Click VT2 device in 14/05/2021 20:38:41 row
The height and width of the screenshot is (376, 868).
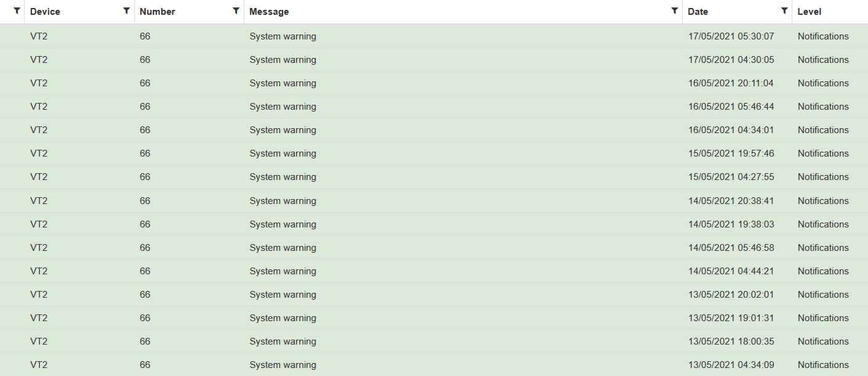click(39, 201)
